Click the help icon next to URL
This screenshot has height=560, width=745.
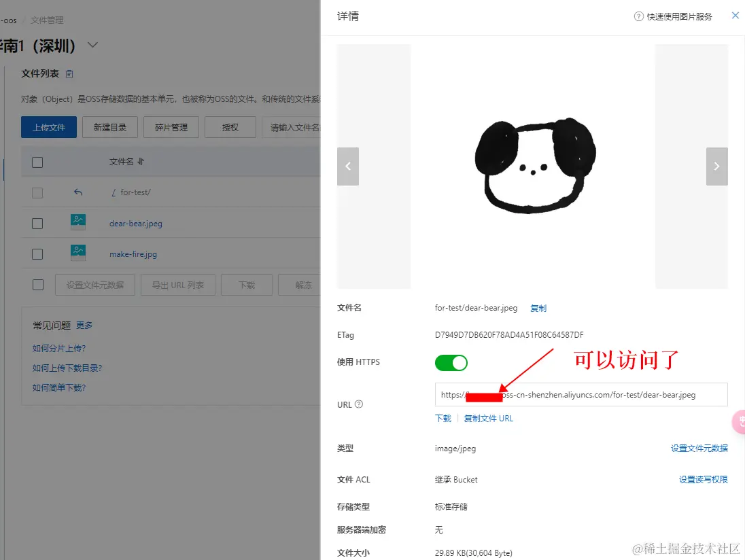point(359,404)
